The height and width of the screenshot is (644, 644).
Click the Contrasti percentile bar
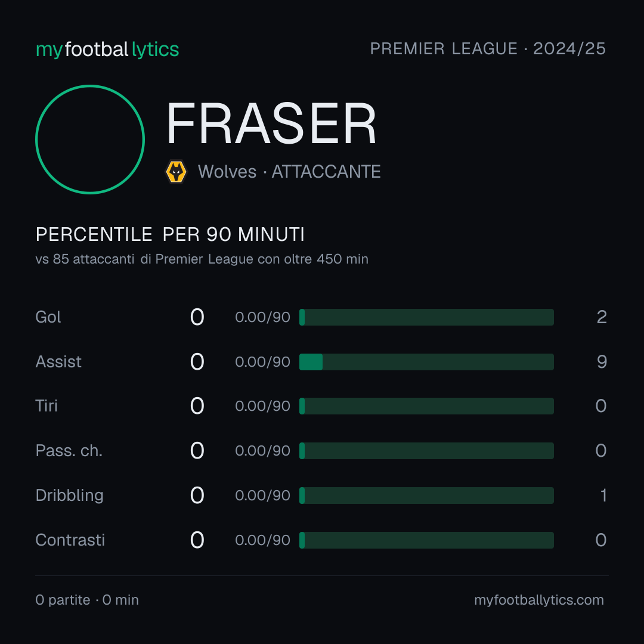click(426, 540)
